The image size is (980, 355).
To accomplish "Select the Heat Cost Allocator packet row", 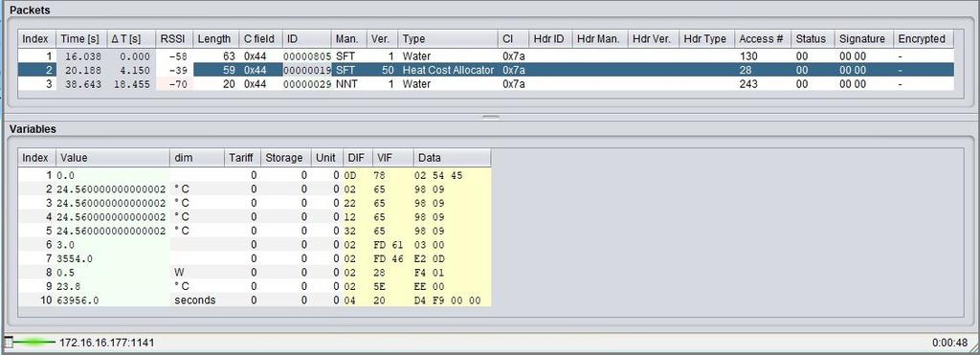I will (485, 70).
